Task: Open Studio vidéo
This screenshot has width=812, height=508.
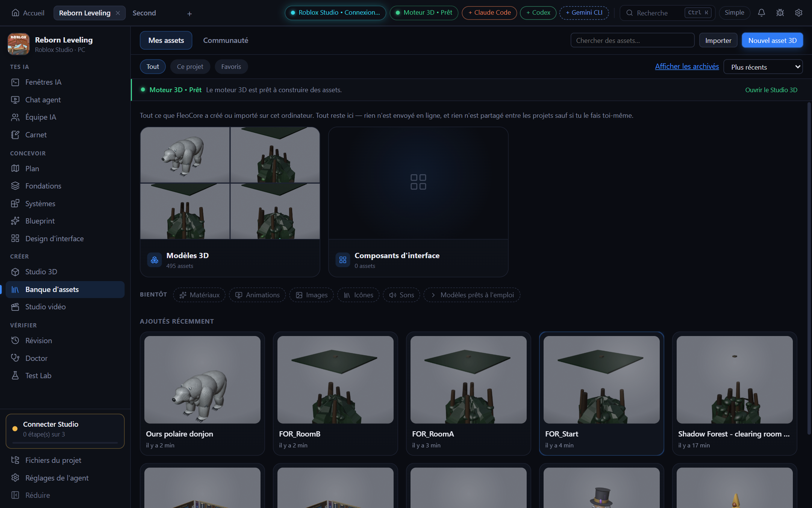Action: pos(65,307)
